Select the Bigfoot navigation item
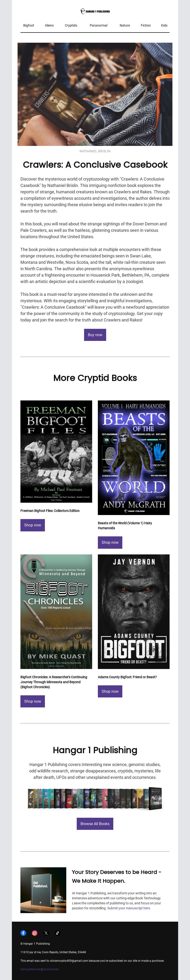 pos(28,25)
